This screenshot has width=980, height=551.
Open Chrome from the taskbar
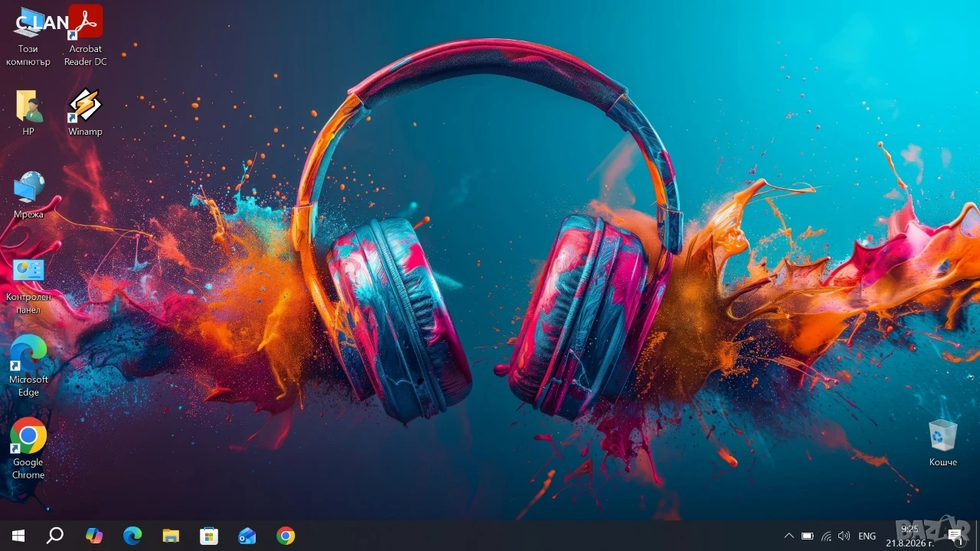point(286,536)
